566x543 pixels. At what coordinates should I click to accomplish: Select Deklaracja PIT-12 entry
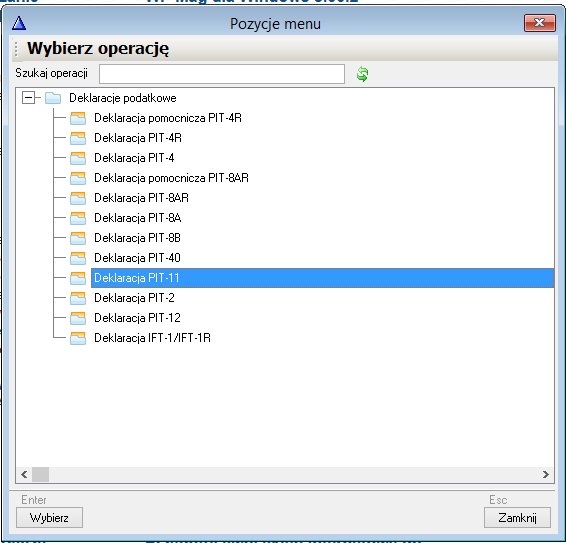138,318
